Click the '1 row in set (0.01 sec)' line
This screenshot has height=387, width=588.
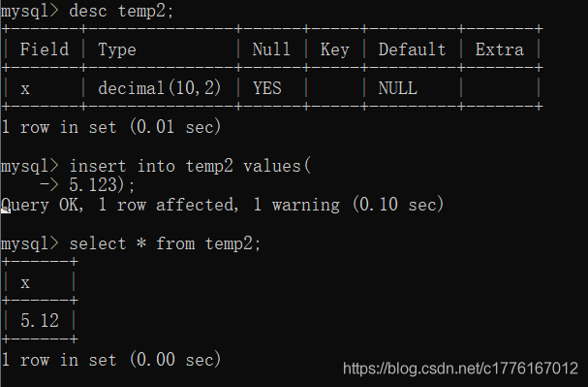111,127
